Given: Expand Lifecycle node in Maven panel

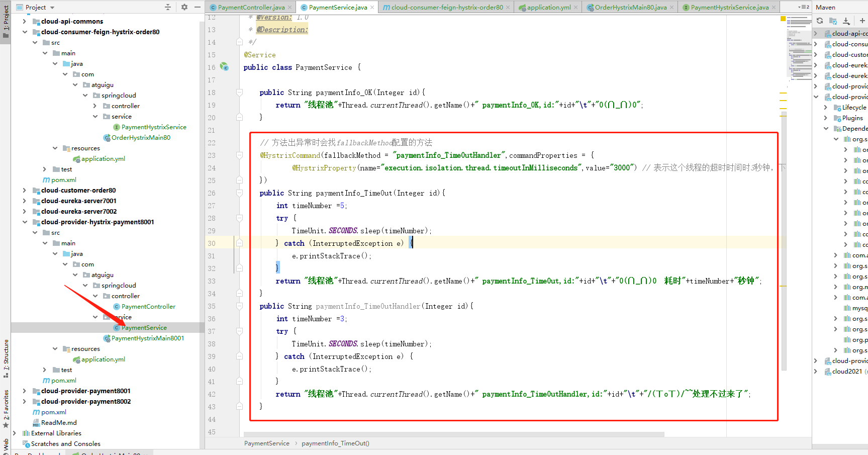Looking at the screenshot, I should tap(826, 107).
